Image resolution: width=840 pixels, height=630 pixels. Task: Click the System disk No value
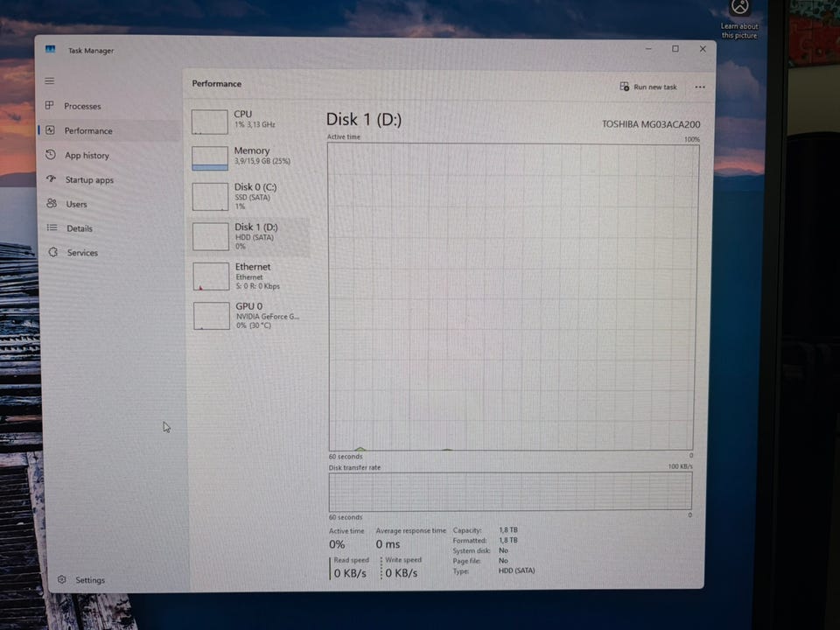tap(504, 550)
